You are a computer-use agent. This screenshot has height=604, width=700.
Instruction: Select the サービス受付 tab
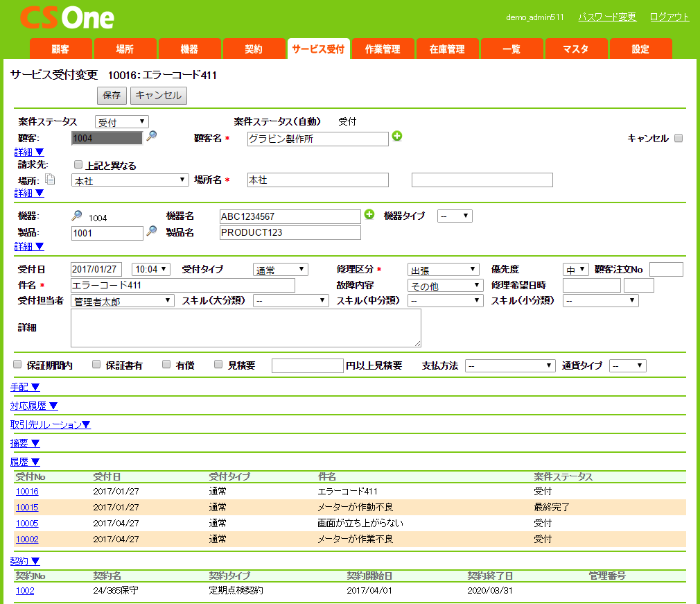[x=319, y=49]
